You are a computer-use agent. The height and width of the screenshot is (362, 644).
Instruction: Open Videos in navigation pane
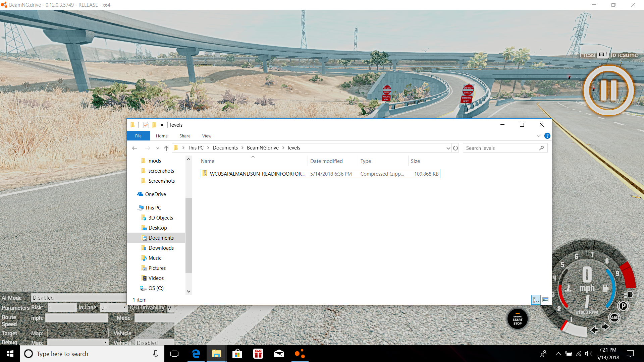pyautogui.click(x=156, y=278)
